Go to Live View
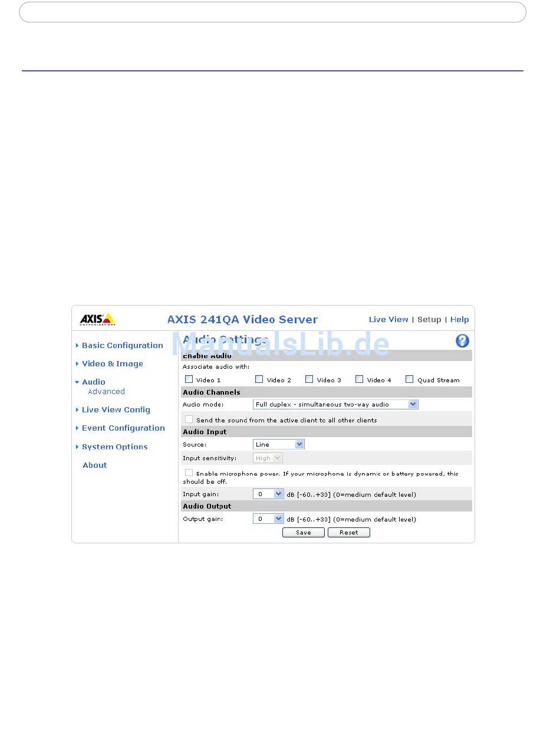This screenshot has width=560, height=751. click(x=388, y=320)
